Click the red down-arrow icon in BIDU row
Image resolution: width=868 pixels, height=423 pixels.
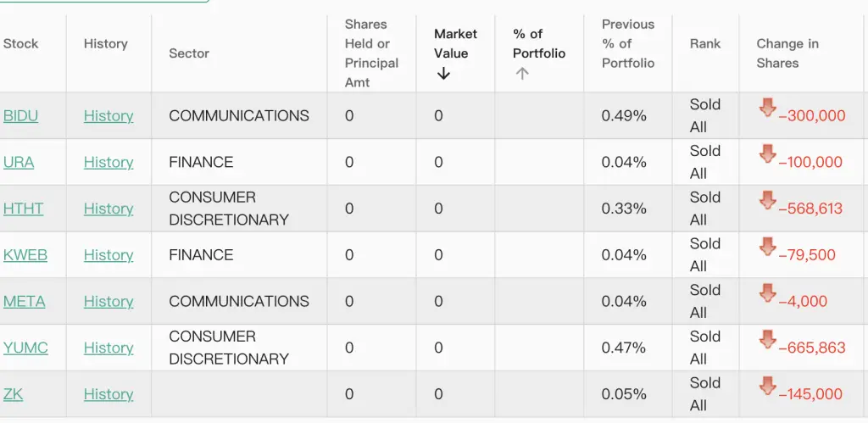768,108
